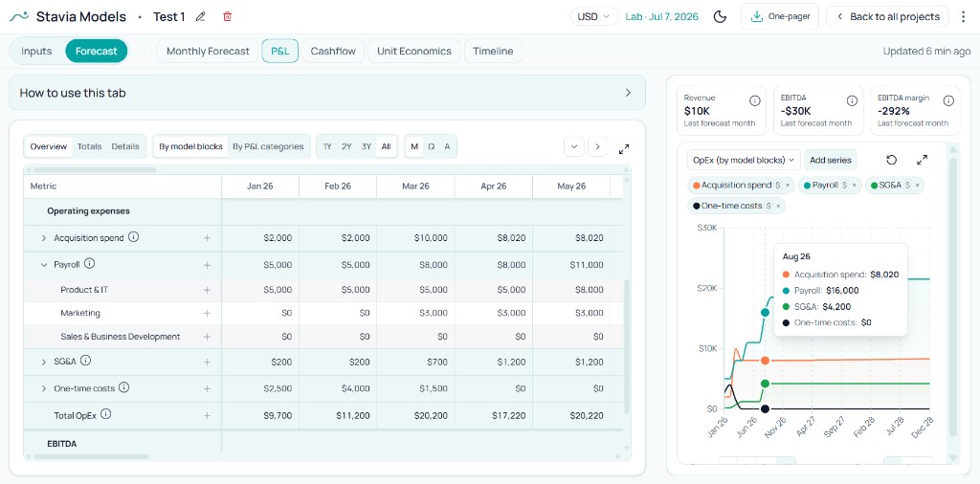Reset the chart with the refresh icon
This screenshot has width=980, height=484.
(892, 160)
